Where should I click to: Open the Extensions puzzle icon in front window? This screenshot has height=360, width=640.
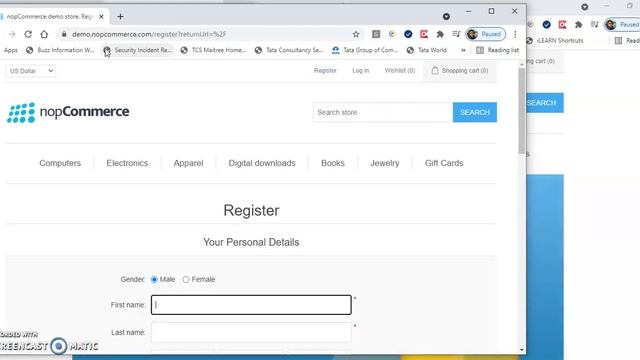click(x=440, y=34)
